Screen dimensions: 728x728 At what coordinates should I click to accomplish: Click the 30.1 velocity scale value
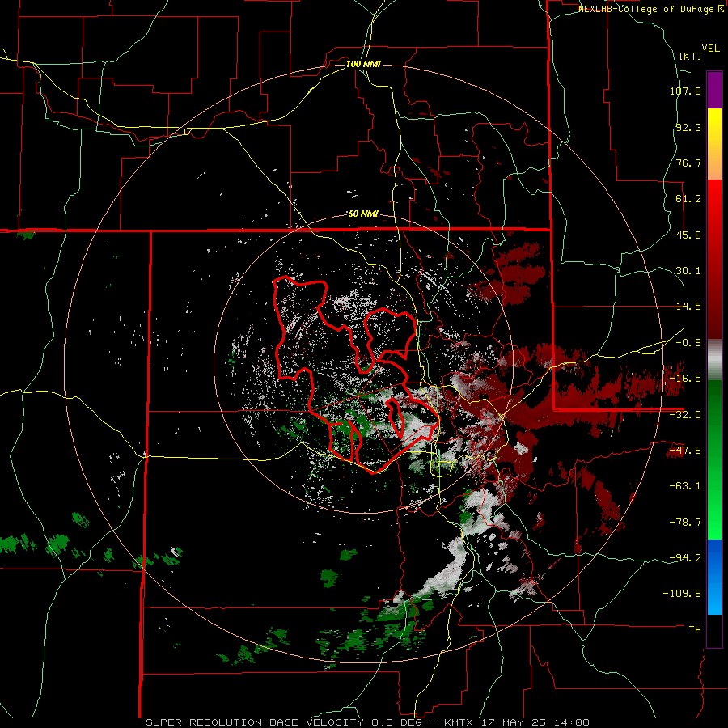[688, 271]
